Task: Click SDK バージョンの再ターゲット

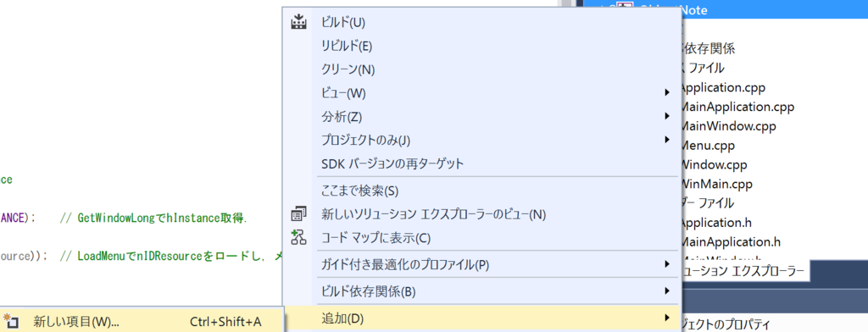Action: coord(392,163)
